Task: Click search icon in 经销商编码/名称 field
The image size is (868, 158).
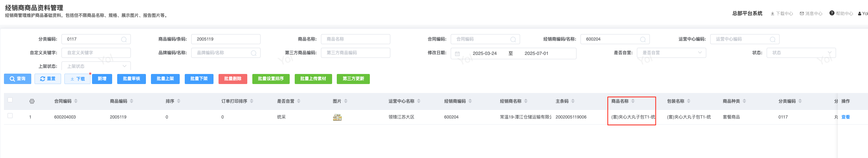Action: 643,39
